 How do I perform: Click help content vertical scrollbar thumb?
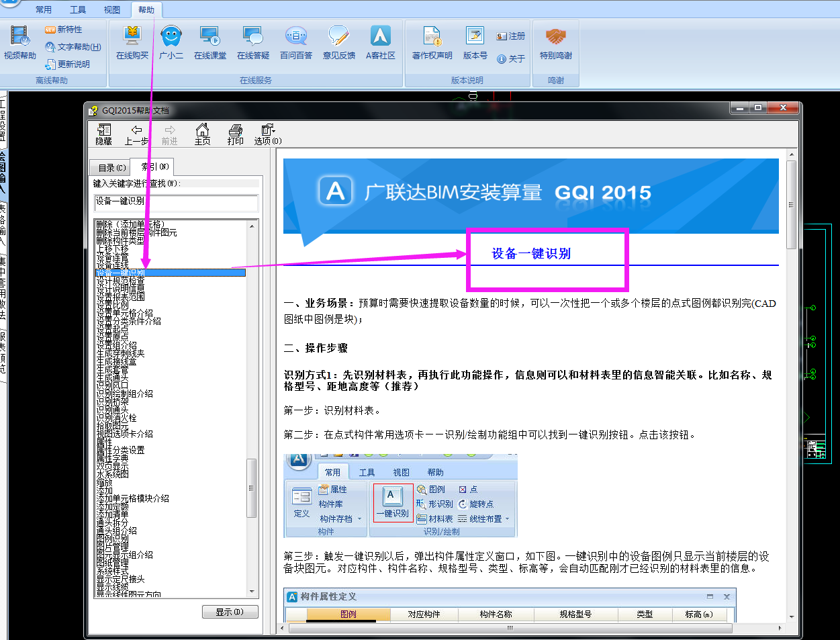pyautogui.click(x=791, y=205)
